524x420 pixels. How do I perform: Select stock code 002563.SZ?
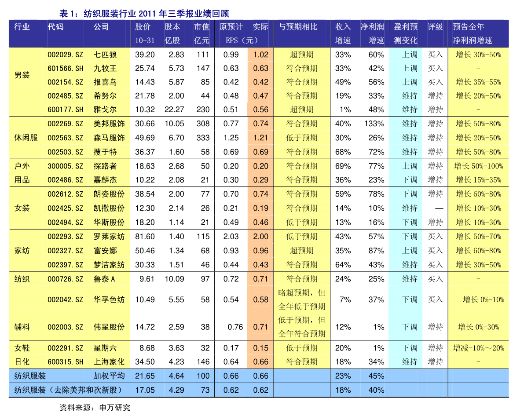tap(65, 138)
